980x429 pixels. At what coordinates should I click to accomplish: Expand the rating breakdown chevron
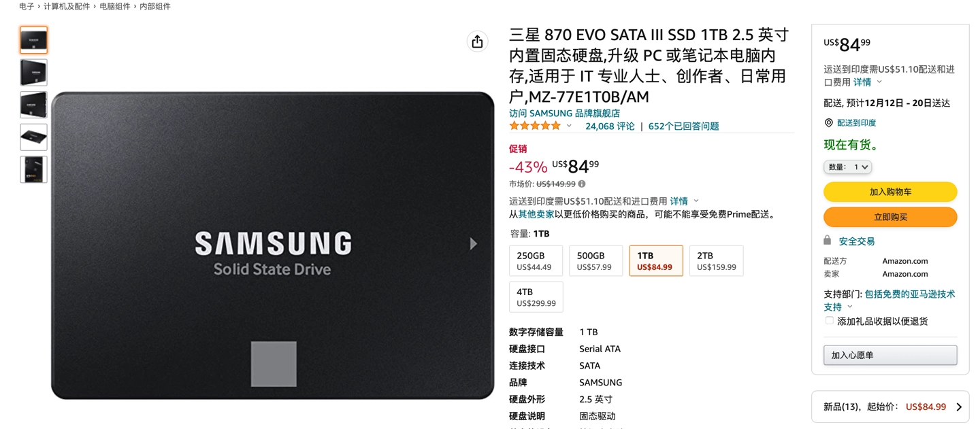click(569, 126)
